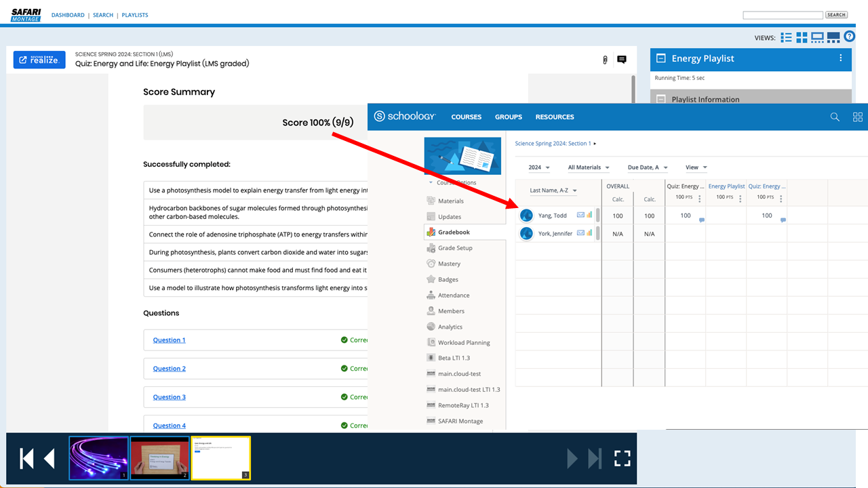This screenshot has width=868, height=488.
Task: Jump to last playlist item
Action: [x=595, y=459]
